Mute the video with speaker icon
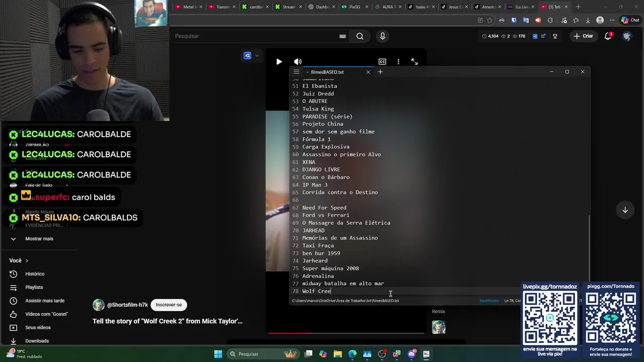Image resolution: width=644 pixels, height=362 pixels. [x=298, y=61]
